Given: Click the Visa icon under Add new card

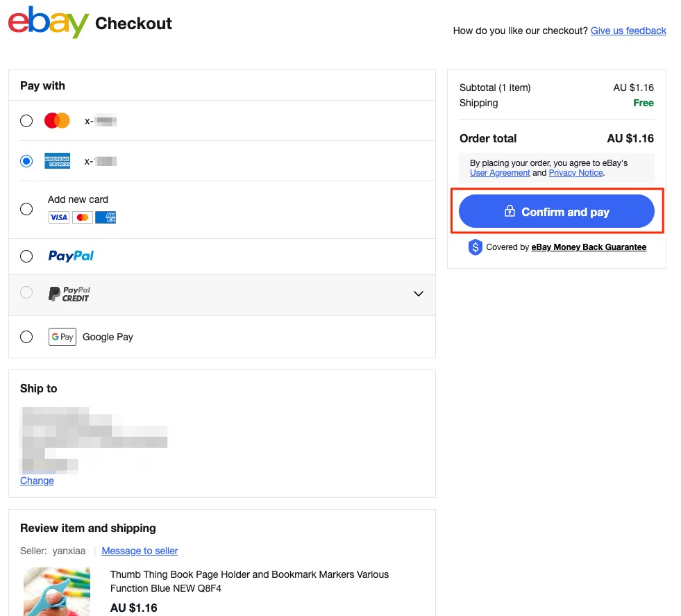Looking at the screenshot, I should (x=59, y=217).
